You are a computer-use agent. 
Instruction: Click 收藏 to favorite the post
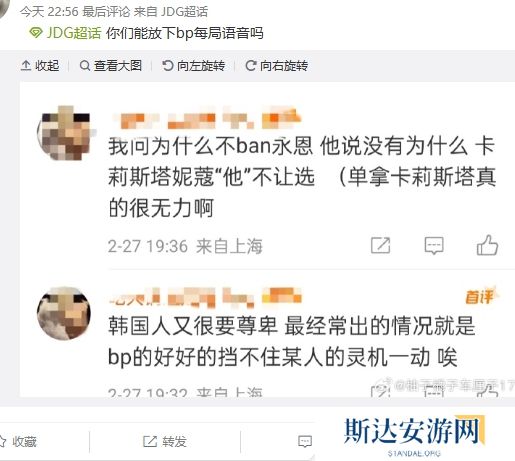coord(17,441)
